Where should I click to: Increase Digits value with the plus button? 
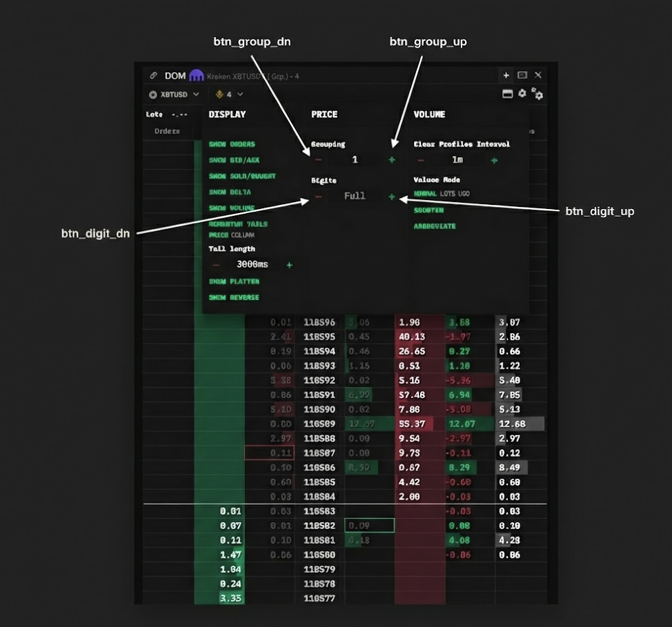pyautogui.click(x=392, y=197)
